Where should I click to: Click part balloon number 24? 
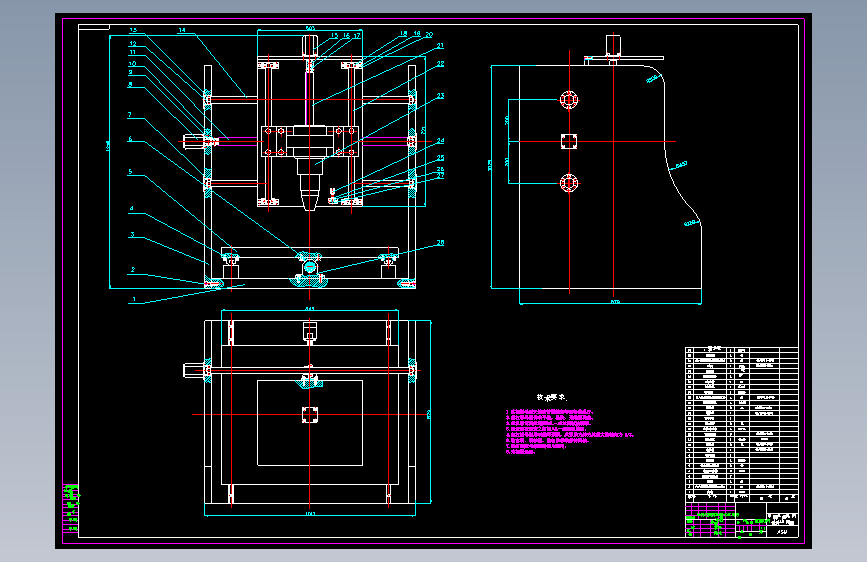click(x=440, y=140)
